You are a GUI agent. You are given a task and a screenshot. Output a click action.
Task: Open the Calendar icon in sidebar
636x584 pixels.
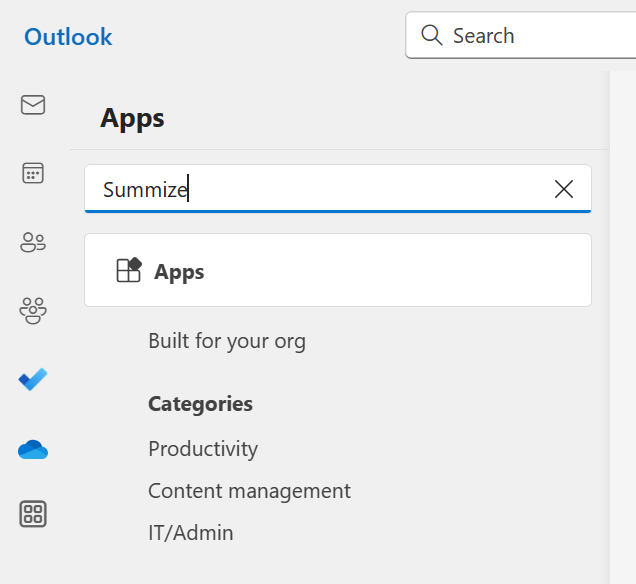[33, 173]
